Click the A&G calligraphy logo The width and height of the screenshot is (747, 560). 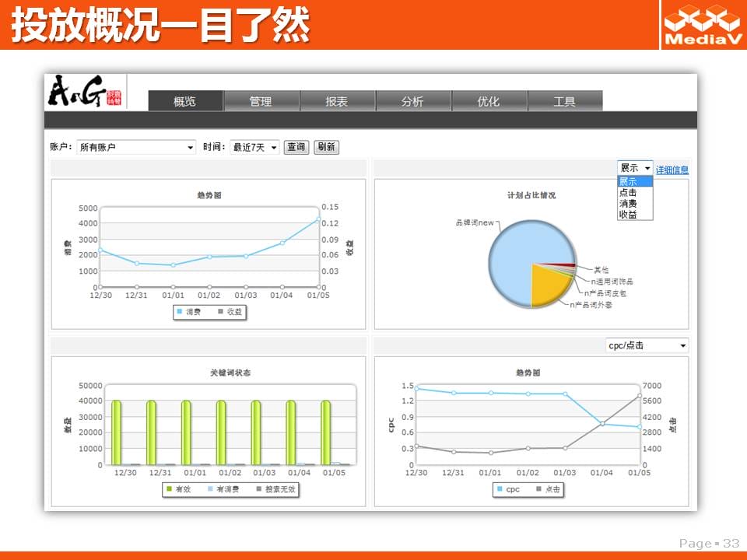click(85, 90)
